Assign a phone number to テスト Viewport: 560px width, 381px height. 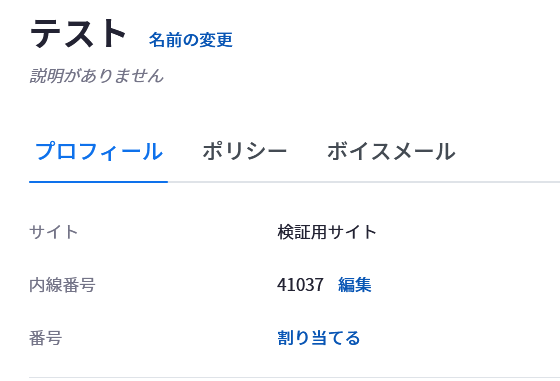pos(319,337)
